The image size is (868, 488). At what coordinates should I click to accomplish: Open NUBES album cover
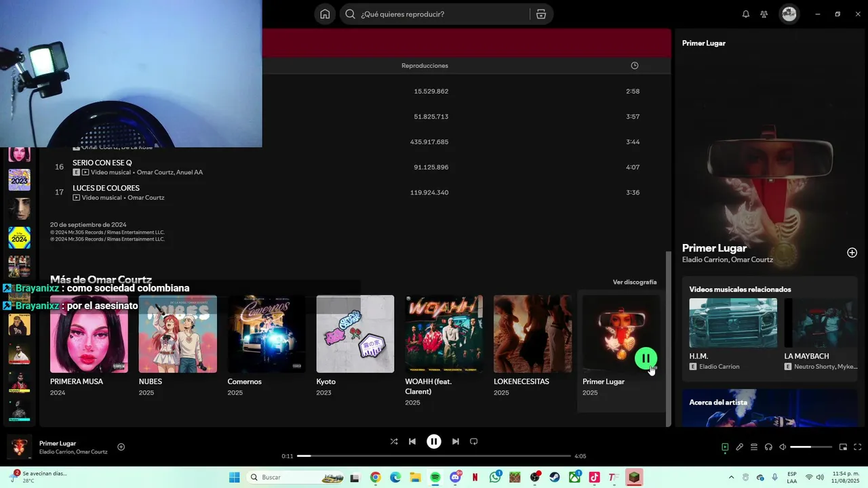(178, 333)
